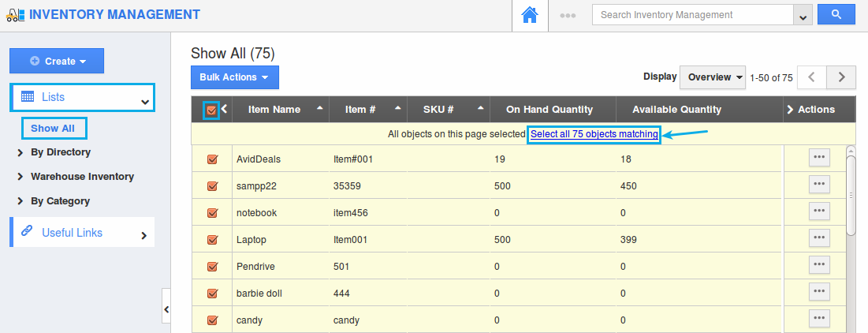The height and width of the screenshot is (333, 868).
Task: Uncheck the Pendrive row checkbox
Action: click(x=211, y=267)
